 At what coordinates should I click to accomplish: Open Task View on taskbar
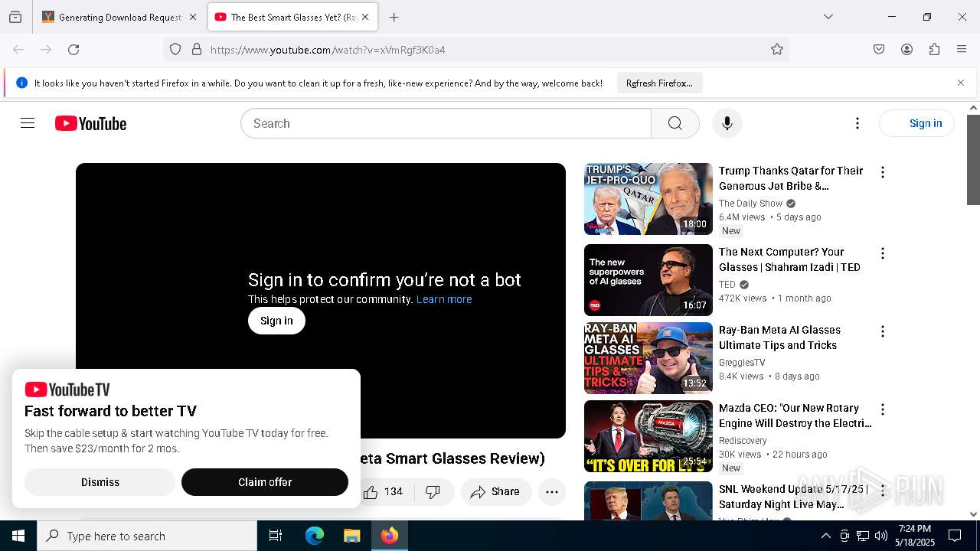tap(276, 536)
